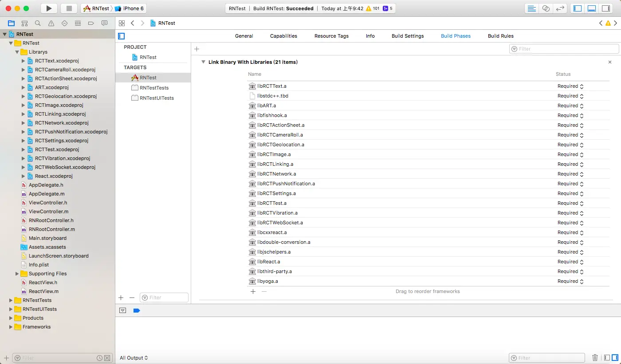Show the Assistant editor

(546, 8)
